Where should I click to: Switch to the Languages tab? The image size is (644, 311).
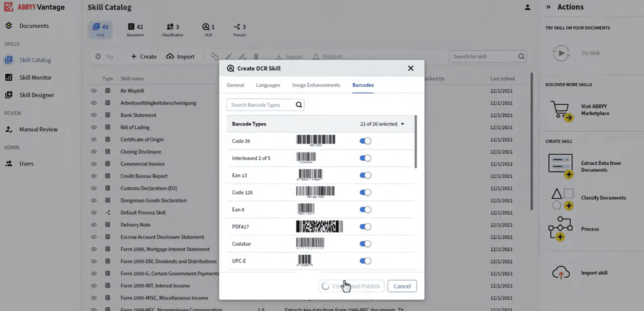tap(268, 85)
